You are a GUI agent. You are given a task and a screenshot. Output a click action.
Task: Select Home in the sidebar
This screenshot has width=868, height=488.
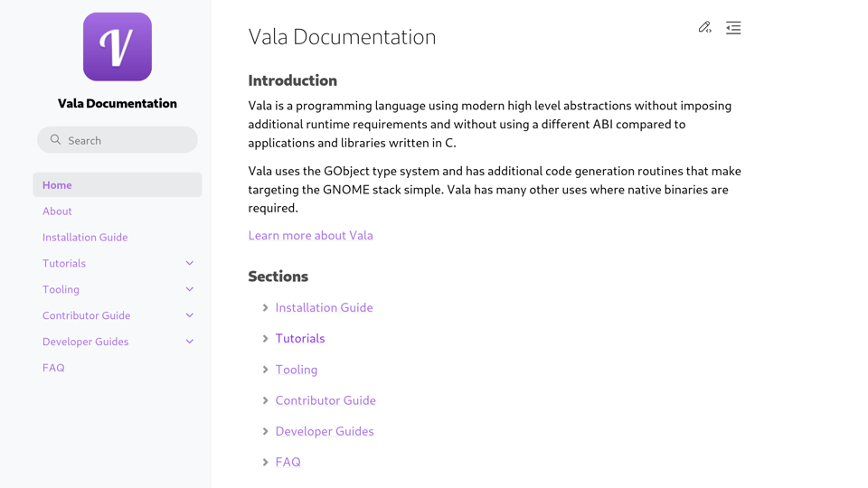click(x=57, y=184)
